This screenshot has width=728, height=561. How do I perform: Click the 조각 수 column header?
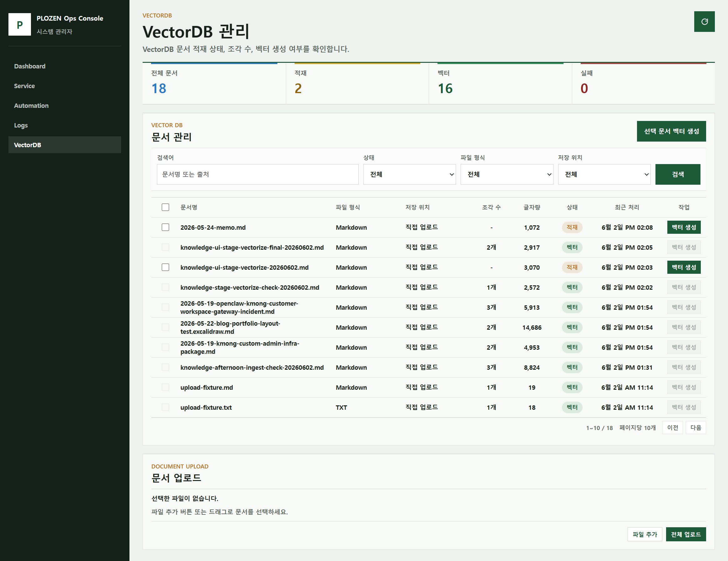point(491,207)
